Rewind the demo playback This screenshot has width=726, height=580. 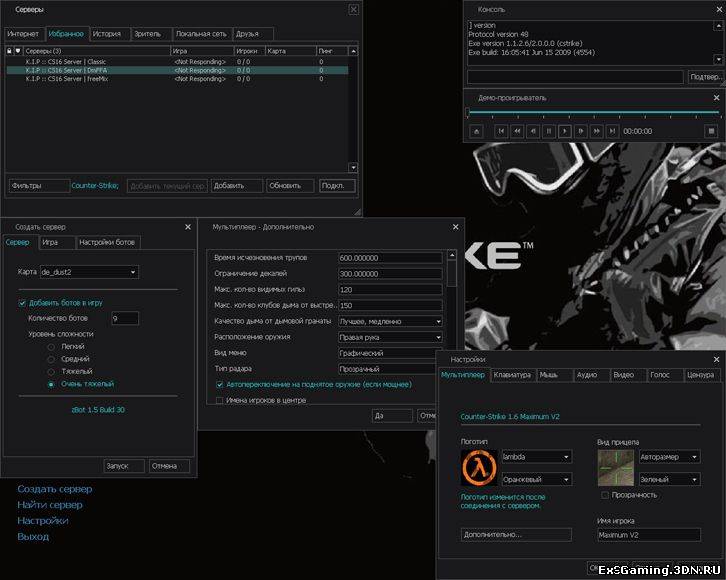click(x=517, y=131)
